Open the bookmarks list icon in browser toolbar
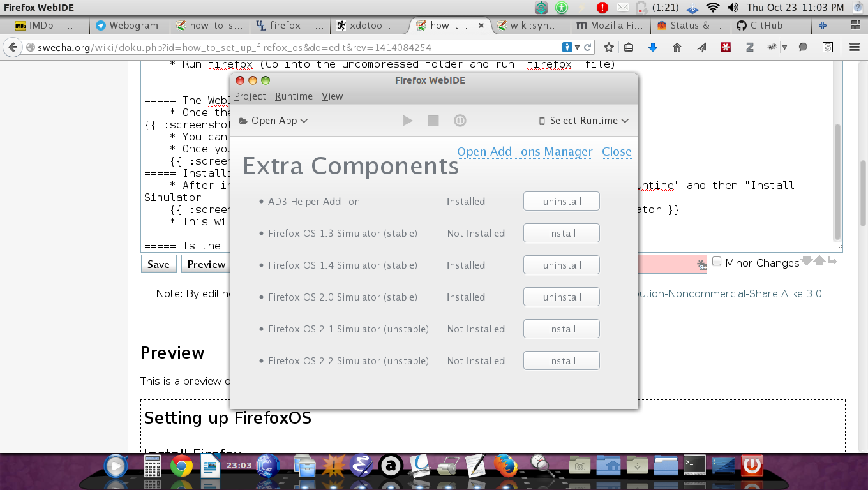The image size is (868, 490). (x=629, y=47)
